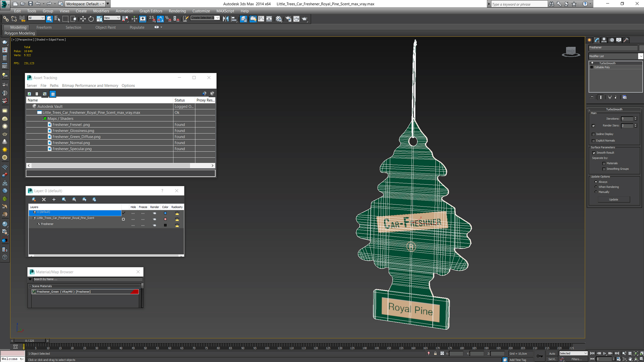The height and width of the screenshot is (362, 644).
Task: Click the Freshener object name field
Action: (x=613, y=48)
